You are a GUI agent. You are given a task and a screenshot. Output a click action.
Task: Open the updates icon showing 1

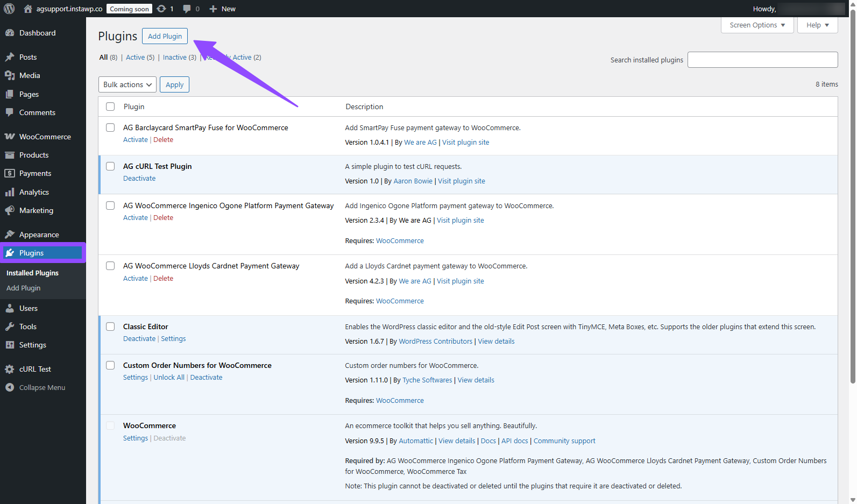pos(161,9)
